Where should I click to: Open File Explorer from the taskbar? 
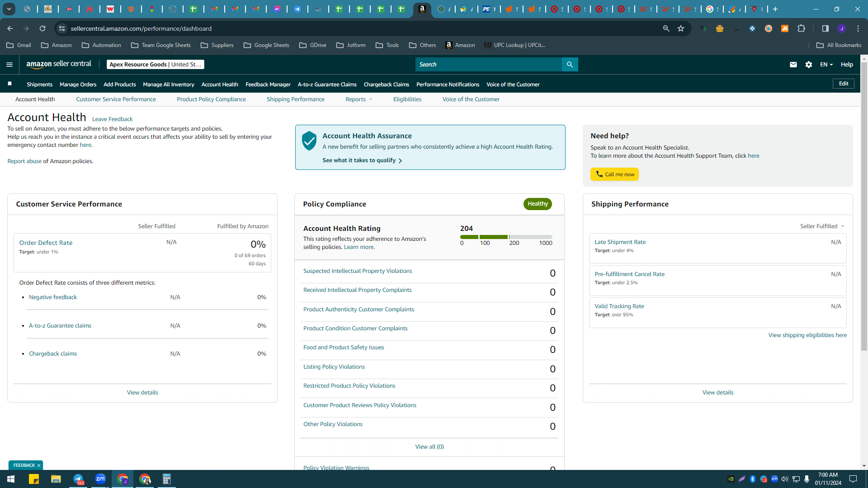click(56, 479)
